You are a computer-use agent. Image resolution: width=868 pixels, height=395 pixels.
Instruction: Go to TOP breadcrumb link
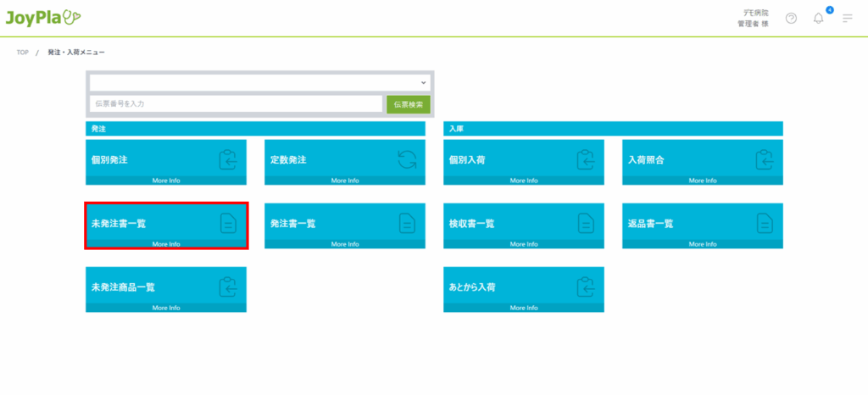22,53
